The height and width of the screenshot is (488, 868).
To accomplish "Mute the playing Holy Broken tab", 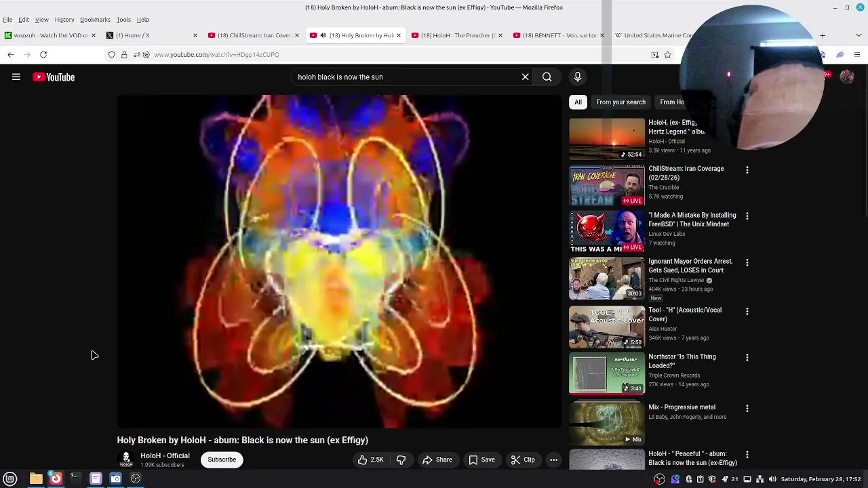I will click(x=323, y=35).
